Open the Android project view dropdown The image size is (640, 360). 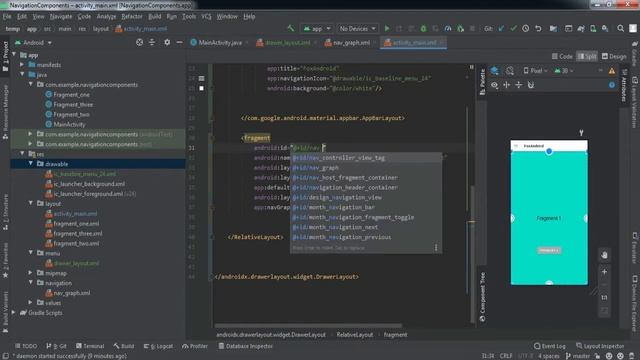pos(33,42)
